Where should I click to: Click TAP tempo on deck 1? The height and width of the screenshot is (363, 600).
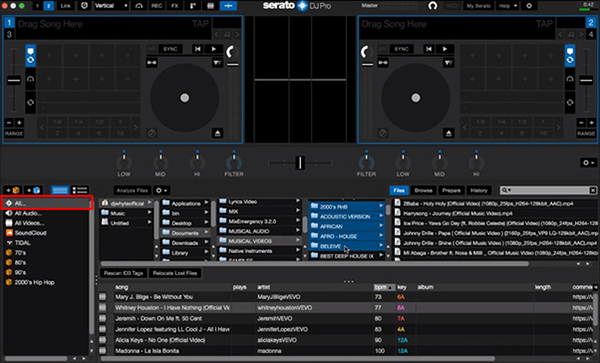200,24
